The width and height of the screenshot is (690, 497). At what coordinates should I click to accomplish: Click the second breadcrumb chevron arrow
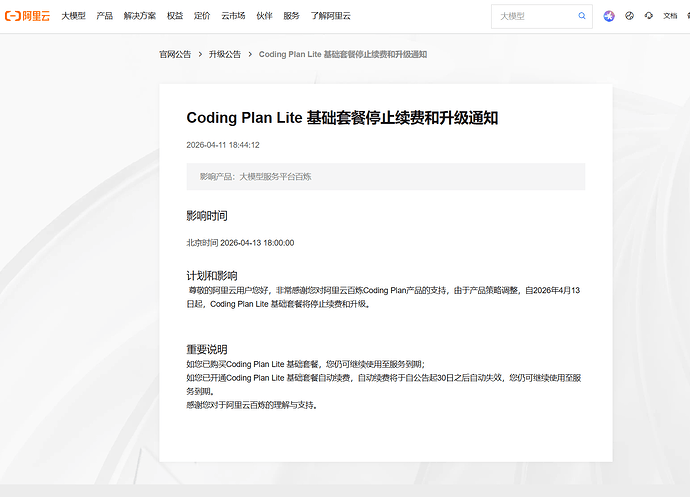pos(249,54)
